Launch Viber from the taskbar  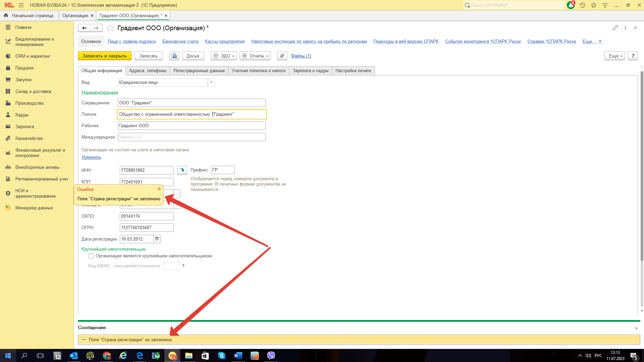click(x=271, y=355)
